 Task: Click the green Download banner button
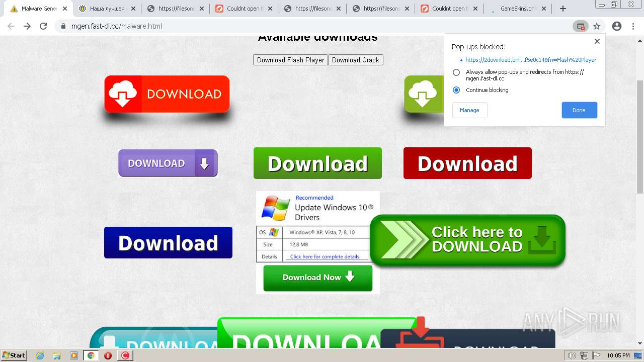317,163
